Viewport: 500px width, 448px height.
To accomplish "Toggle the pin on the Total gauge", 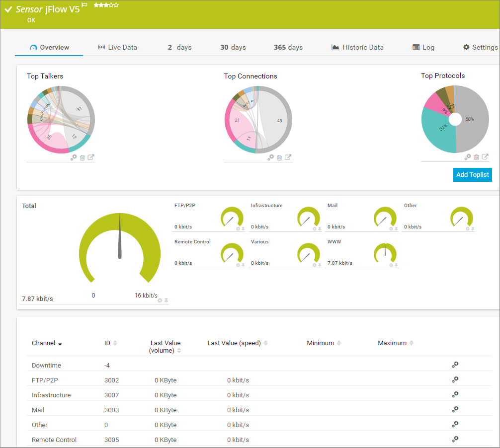I will pos(167,300).
